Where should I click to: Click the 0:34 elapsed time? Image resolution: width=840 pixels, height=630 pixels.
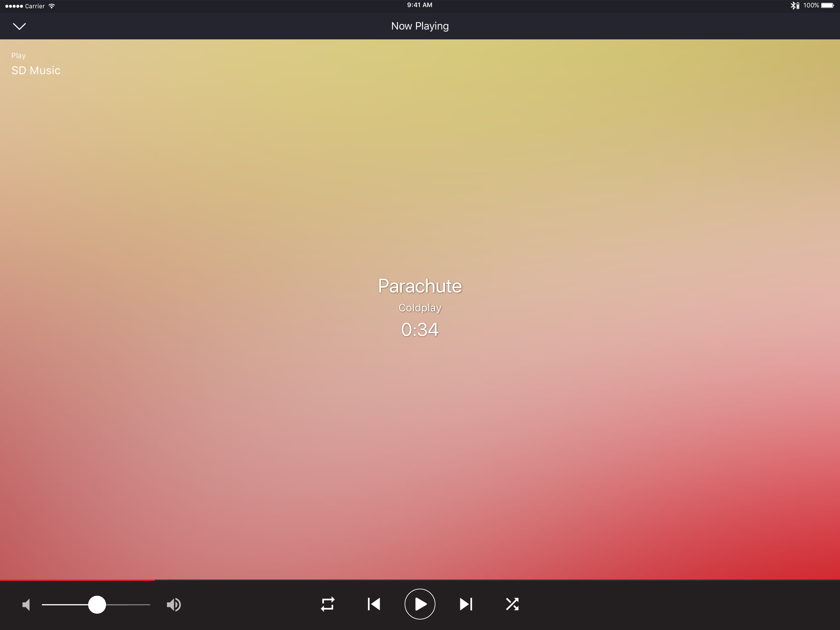pos(420,329)
